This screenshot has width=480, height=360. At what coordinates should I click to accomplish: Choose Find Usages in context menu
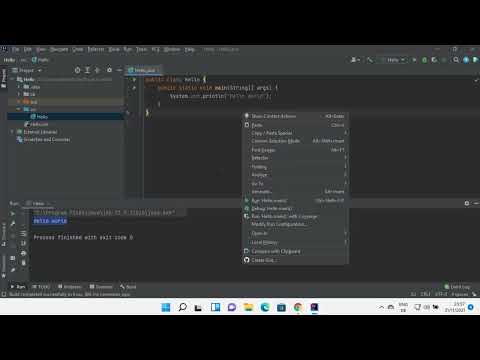pos(295,150)
